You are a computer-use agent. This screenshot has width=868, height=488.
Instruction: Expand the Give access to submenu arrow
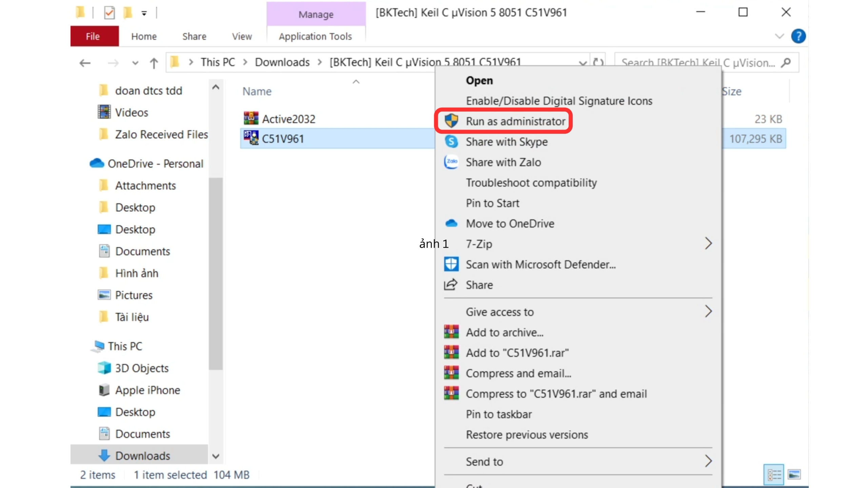coord(708,311)
